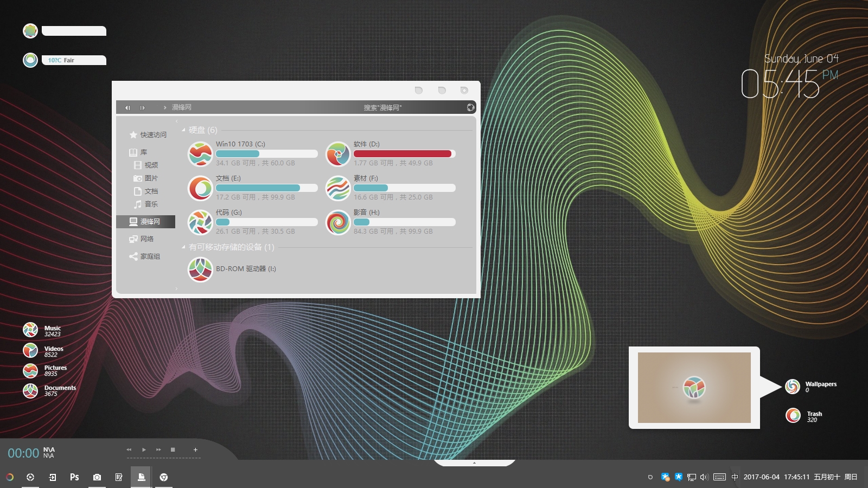The height and width of the screenshot is (488, 868).
Task: Open the 软件 (D:) drive icon
Action: [x=338, y=154]
